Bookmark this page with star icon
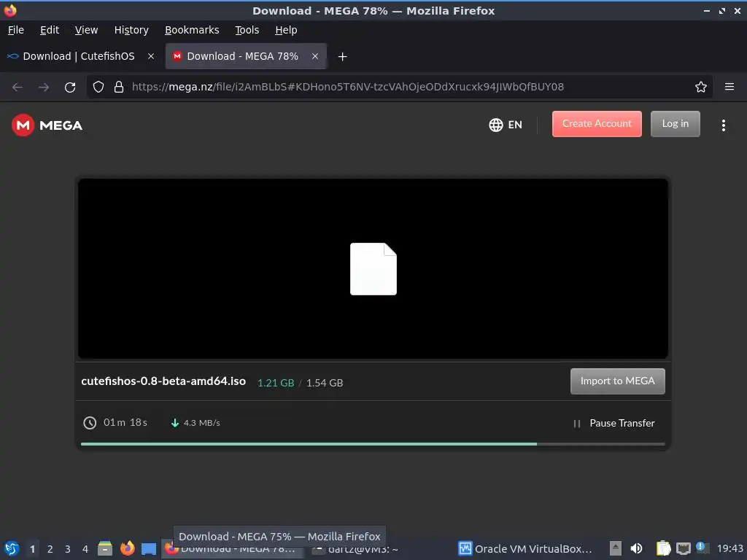Screen dimensions: 747x560 [701, 87]
